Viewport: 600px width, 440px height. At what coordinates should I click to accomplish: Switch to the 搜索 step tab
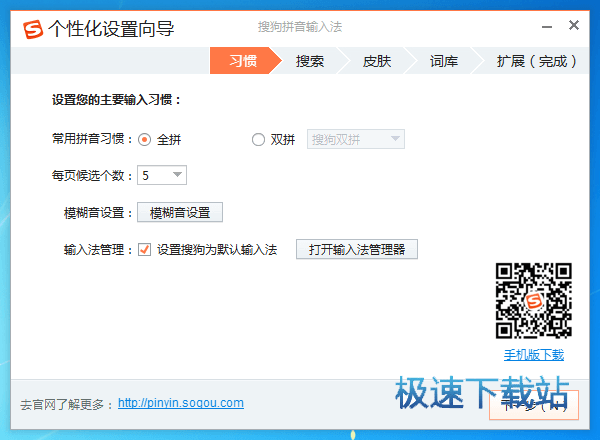pos(310,61)
